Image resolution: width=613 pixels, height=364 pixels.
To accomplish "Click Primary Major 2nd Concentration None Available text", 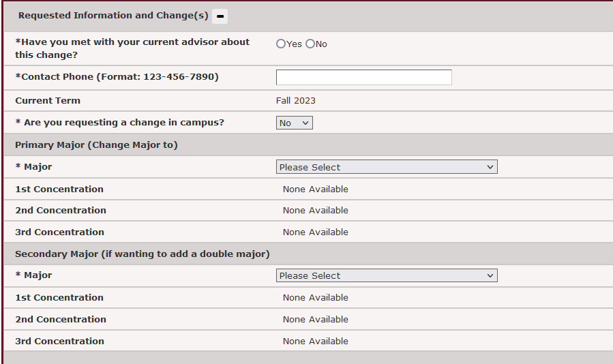I will pos(315,210).
